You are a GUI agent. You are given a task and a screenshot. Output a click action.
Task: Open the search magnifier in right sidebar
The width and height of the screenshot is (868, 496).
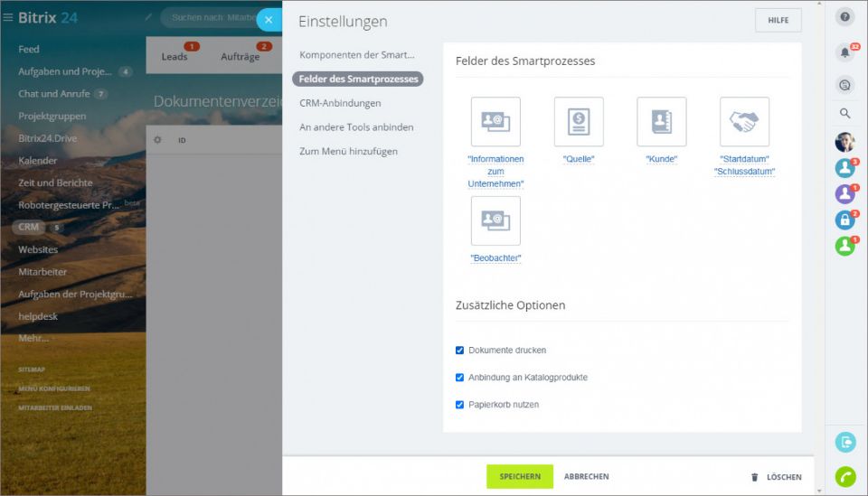click(x=844, y=114)
